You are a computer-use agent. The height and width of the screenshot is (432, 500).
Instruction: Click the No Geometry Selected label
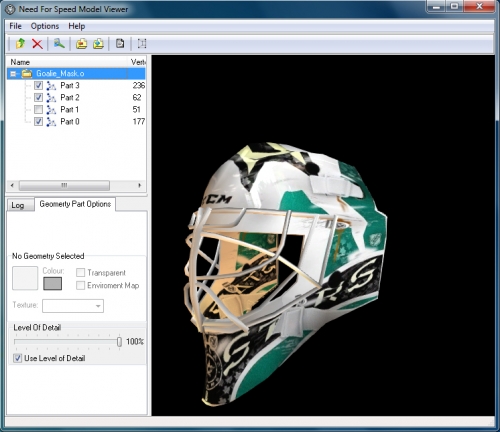coord(48,256)
